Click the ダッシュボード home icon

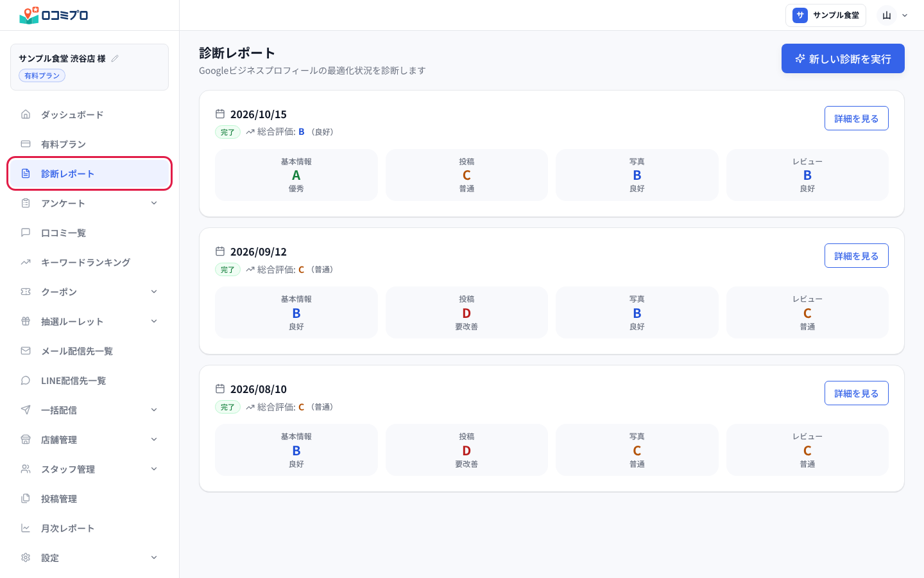26,114
